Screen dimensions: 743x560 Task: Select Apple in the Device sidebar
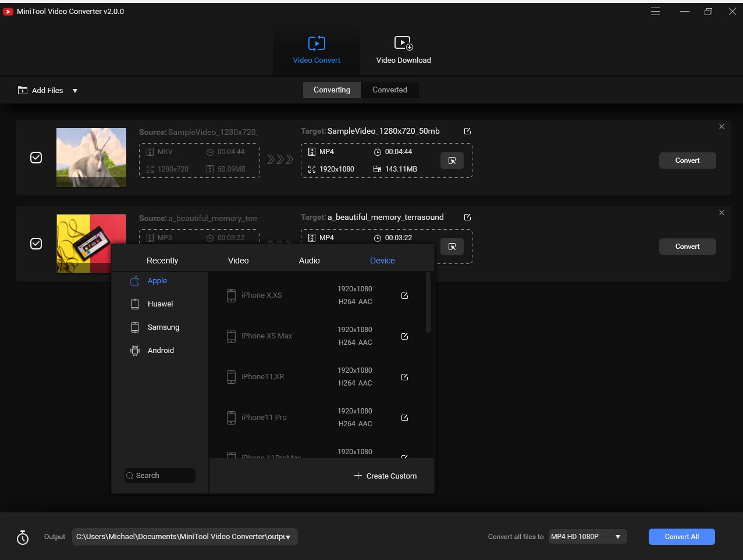[x=157, y=280]
